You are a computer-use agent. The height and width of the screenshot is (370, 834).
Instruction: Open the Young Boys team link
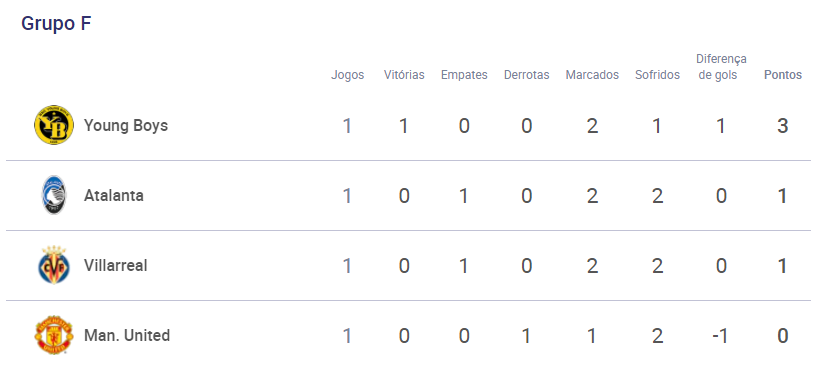coord(126,125)
